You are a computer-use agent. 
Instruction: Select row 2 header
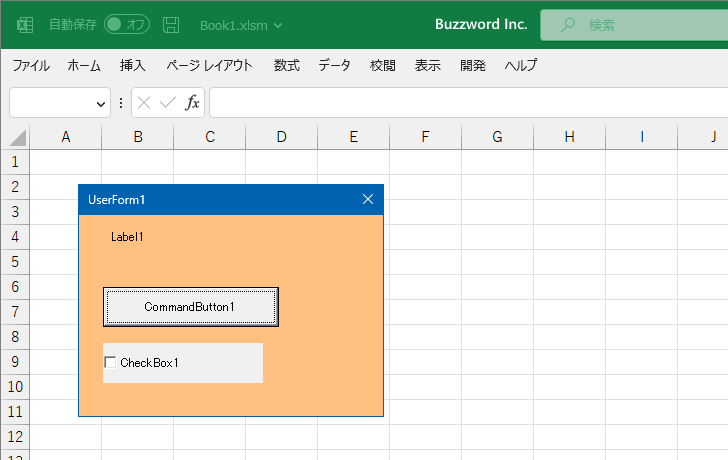(15, 187)
